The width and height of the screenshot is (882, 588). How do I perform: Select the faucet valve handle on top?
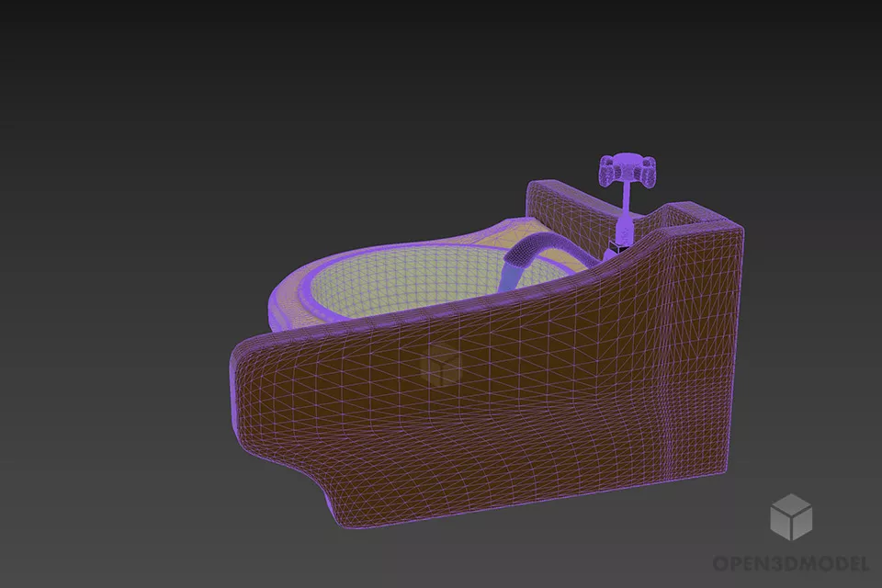[x=628, y=169]
